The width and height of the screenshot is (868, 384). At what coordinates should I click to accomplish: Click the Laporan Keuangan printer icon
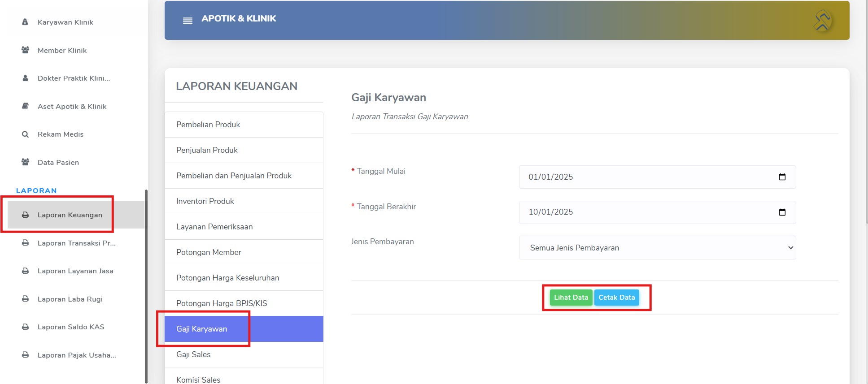click(25, 215)
